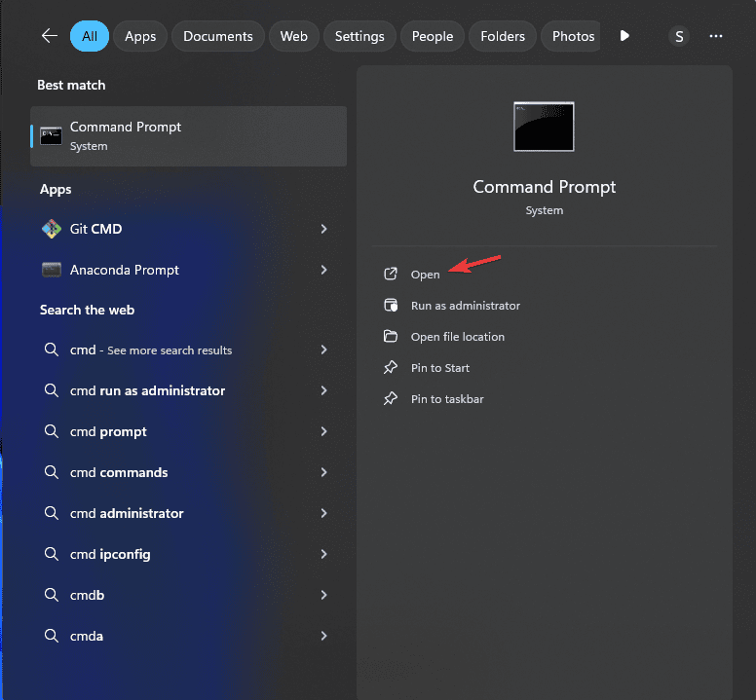Search the web for cmd commands

tap(119, 472)
